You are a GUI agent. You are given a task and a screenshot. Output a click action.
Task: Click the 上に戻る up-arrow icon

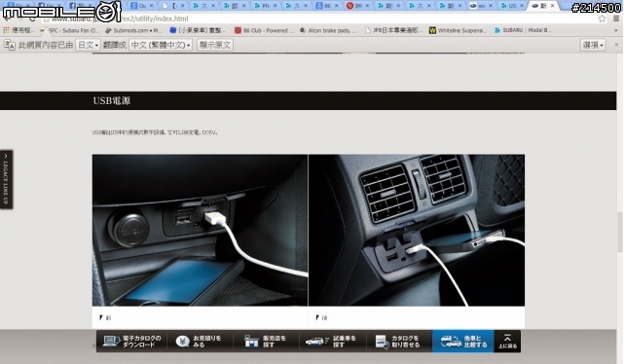pyautogui.click(x=507, y=338)
